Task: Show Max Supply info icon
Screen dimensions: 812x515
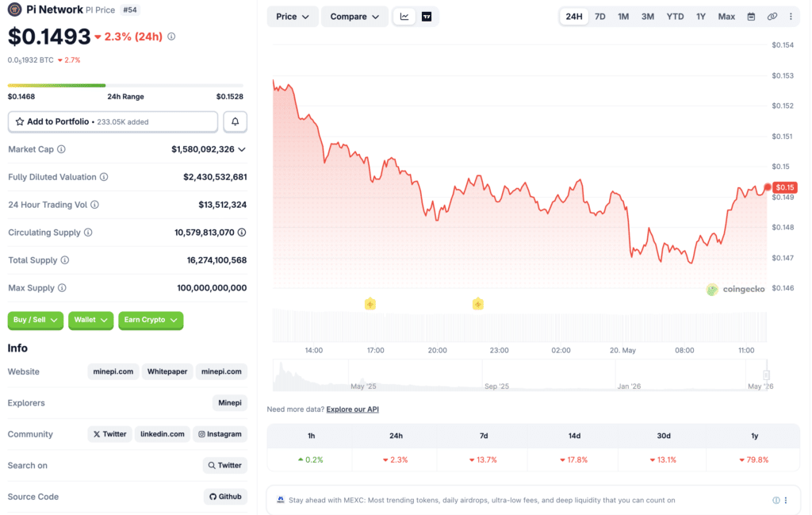Action: pyautogui.click(x=62, y=288)
